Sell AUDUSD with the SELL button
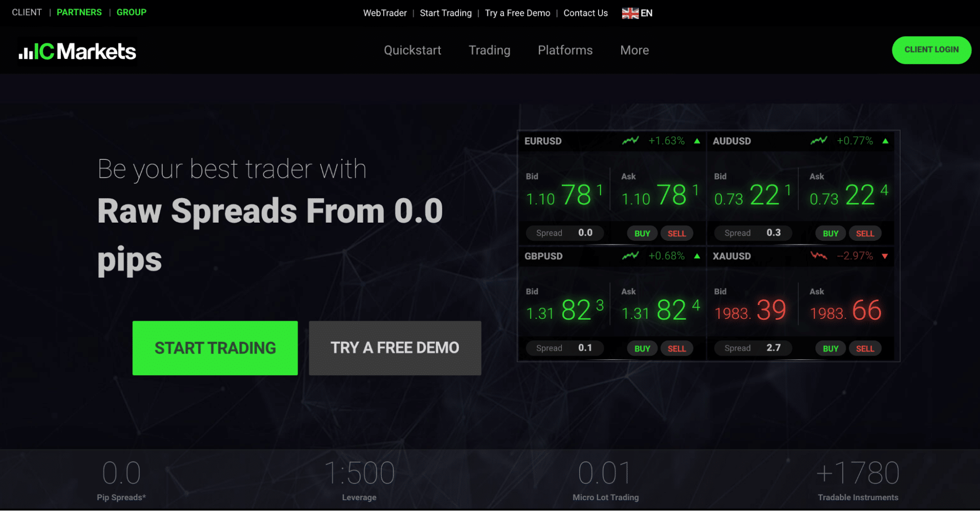 865,233
